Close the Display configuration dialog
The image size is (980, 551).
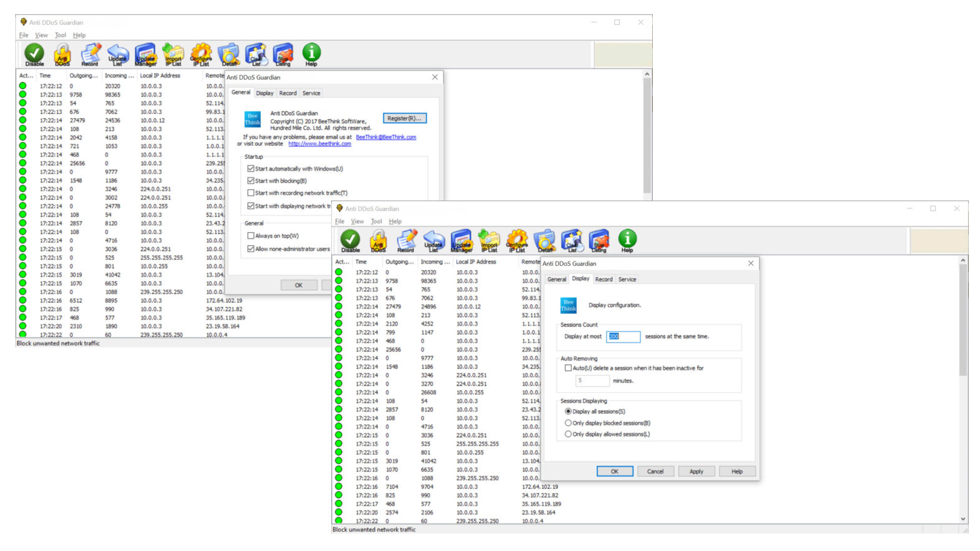coord(751,264)
